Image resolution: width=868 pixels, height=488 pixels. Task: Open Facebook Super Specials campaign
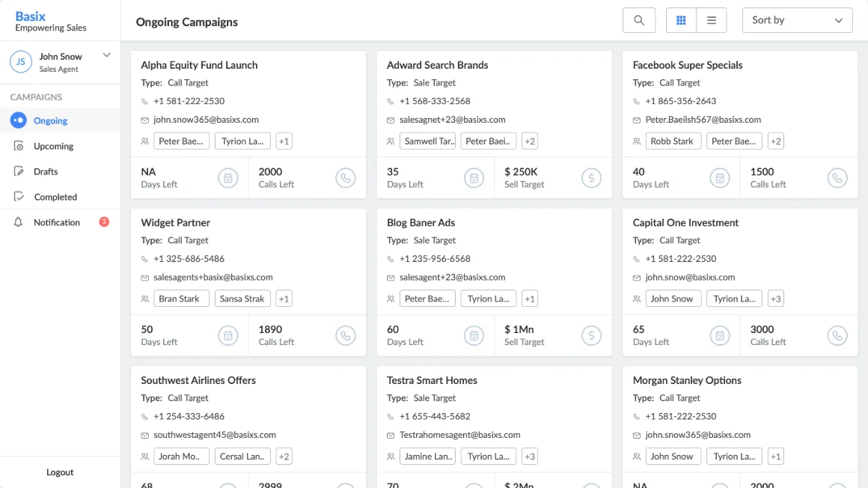pyautogui.click(x=688, y=65)
